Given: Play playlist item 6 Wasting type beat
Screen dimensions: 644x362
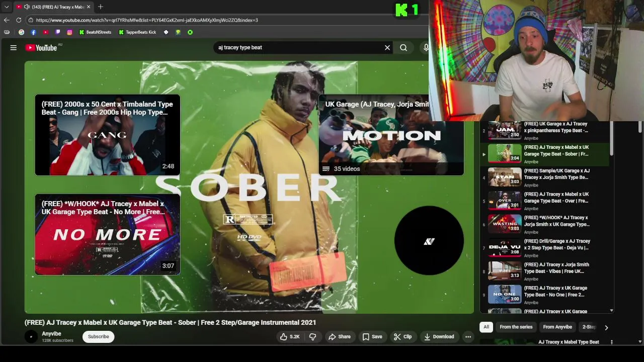Looking at the screenshot, I should click(x=545, y=224).
